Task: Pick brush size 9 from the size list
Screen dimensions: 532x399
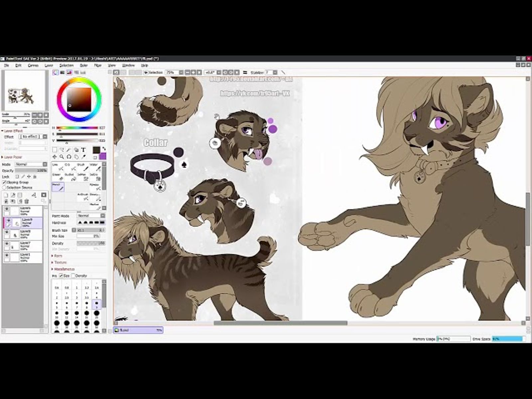Action: click(x=96, y=304)
